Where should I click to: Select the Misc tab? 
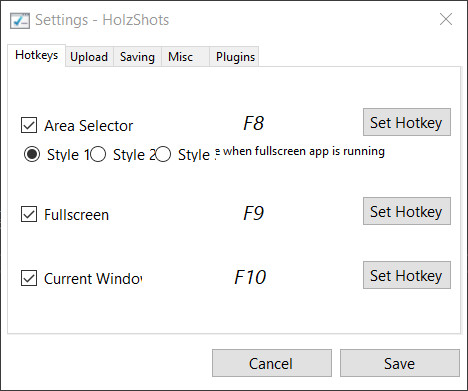(185, 57)
